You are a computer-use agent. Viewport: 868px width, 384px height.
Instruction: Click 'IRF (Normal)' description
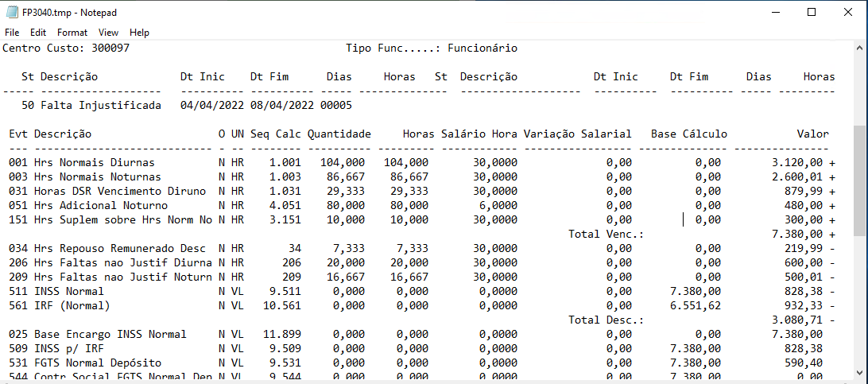[72, 305]
